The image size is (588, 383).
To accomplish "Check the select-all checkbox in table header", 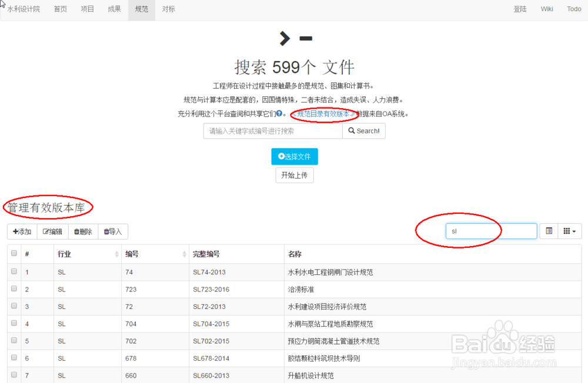I will tap(15, 253).
